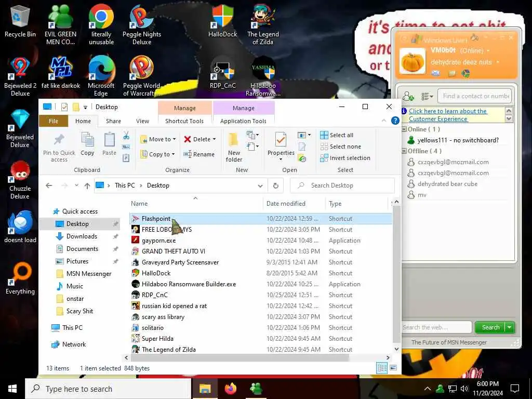This screenshot has width=532, height=399.
Task: Select 'yellows111 - no switchboard?' contact
Action: coord(458,140)
